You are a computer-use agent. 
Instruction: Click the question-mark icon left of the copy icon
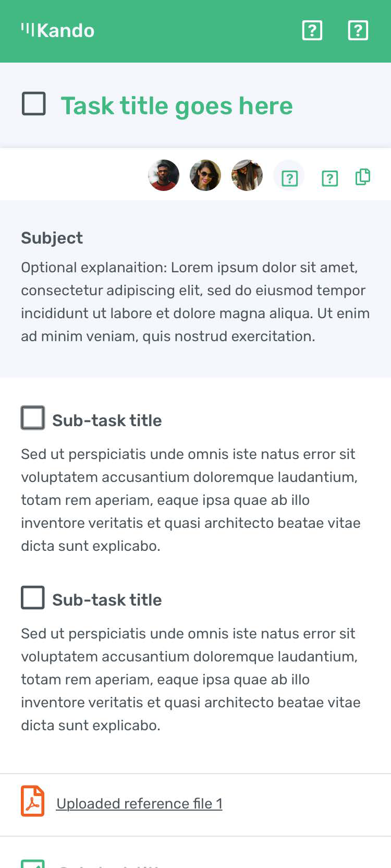[329, 178]
